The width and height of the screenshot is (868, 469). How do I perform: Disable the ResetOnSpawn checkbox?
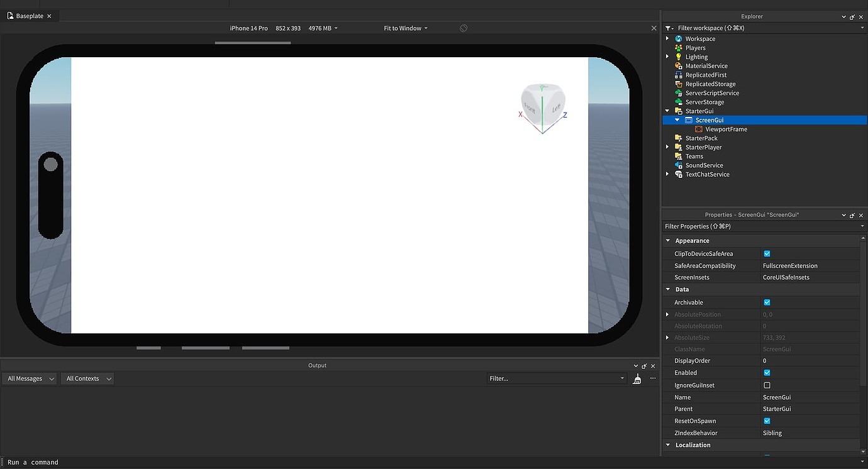click(x=767, y=421)
